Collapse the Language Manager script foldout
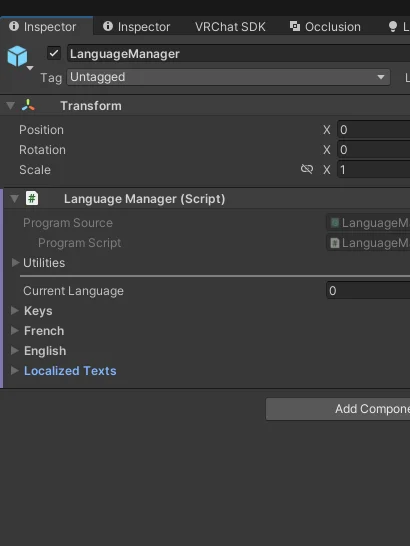The height and width of the screenshot is (546, 410). (x=14, y=198)
